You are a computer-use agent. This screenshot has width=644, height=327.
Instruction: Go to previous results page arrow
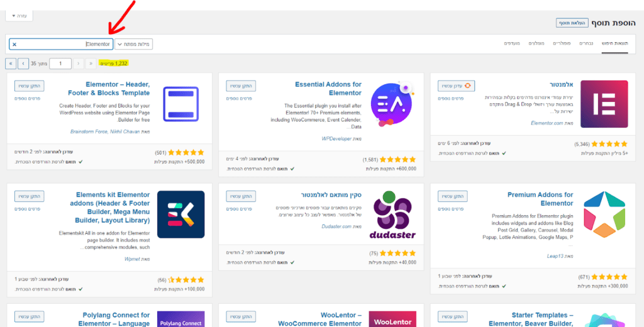click(79, 64)
